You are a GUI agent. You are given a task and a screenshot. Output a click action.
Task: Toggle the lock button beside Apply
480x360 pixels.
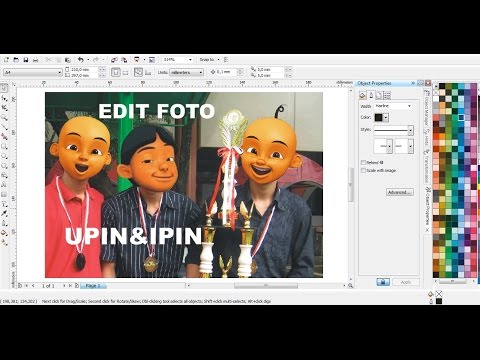[383, 282]
